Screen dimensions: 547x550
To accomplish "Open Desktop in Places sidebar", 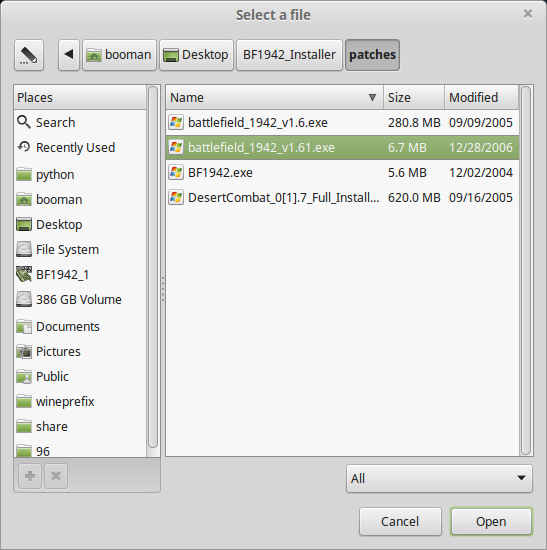I will 80,224.
